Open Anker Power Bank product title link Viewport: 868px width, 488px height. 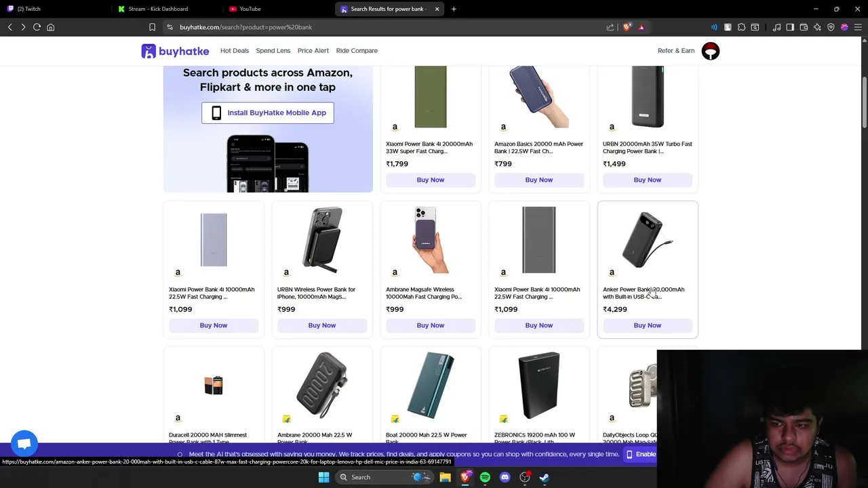click(644, 293)
